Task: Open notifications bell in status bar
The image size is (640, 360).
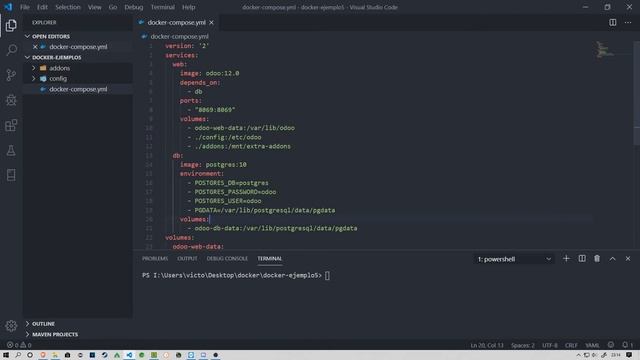Action: tap(627, 345)
